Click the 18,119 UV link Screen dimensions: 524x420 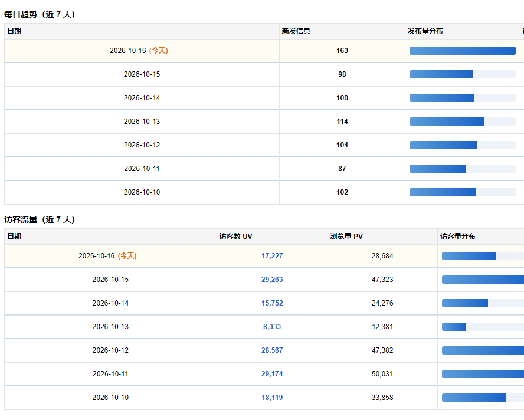(272, 397)
